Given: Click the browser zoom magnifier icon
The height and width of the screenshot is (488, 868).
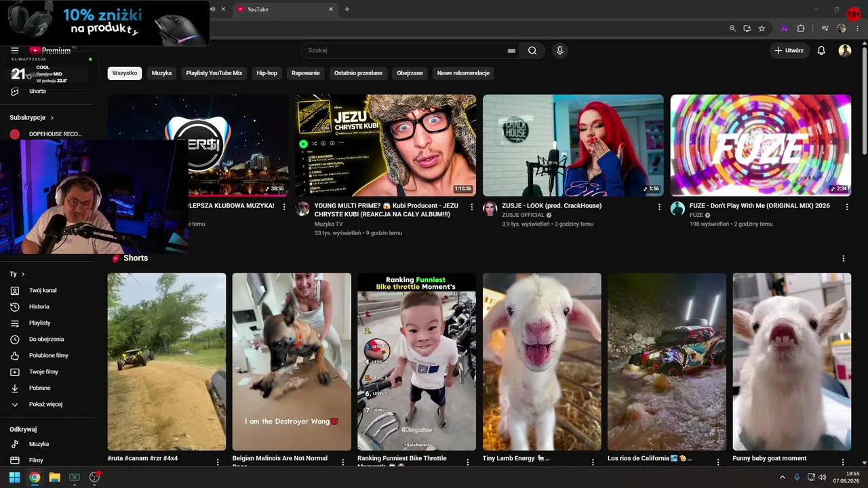Looking at the screenshot, I should pos(732,28).
